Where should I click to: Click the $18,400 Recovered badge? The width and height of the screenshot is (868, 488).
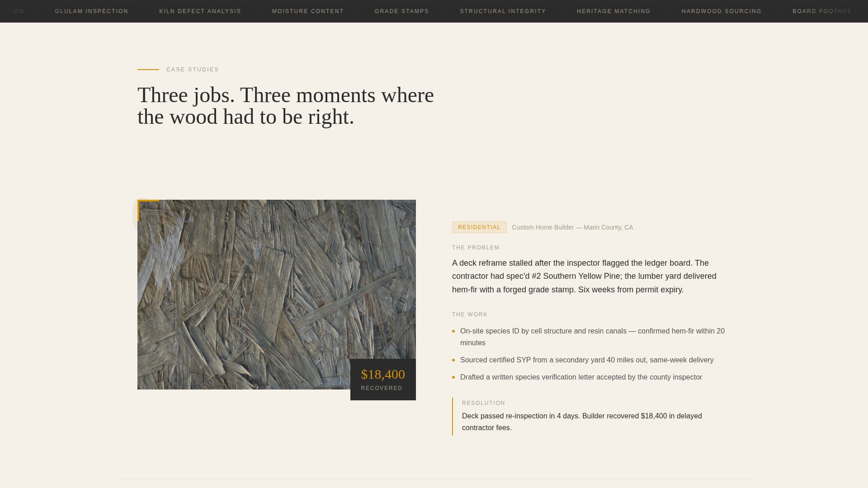pyautogui.click(x=383, y=380)
